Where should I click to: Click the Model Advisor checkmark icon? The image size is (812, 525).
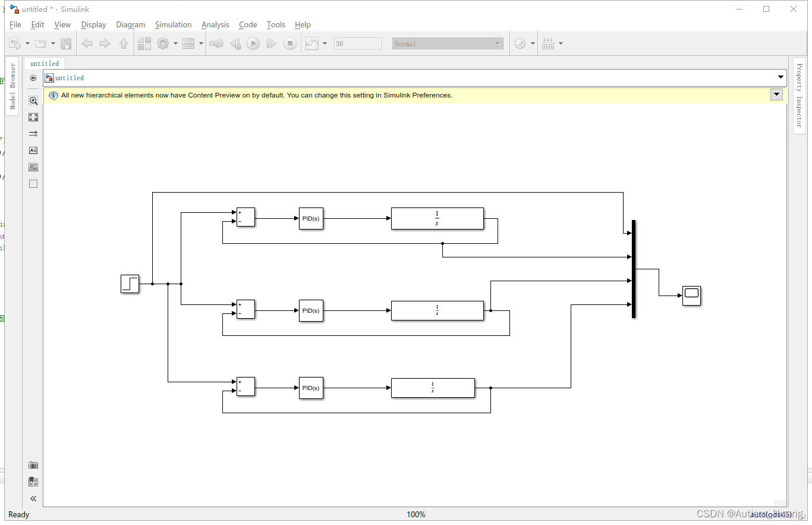pos(520,43)
